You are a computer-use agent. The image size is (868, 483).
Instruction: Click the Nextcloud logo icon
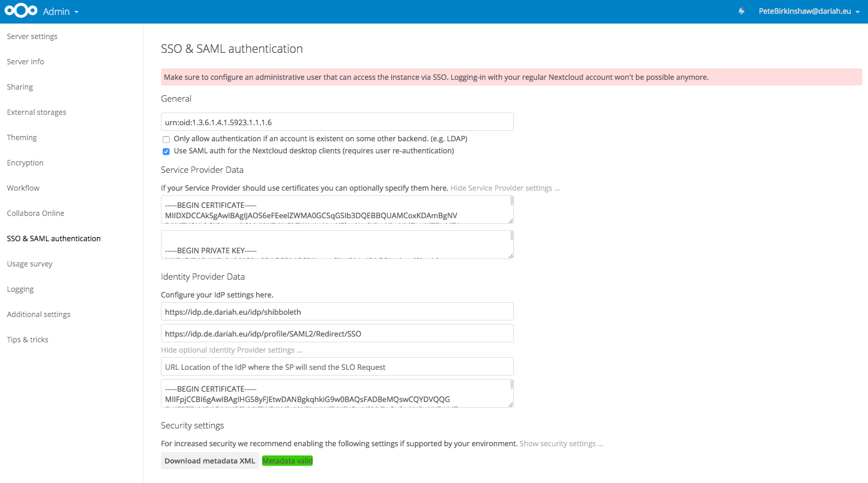(21, 11)
